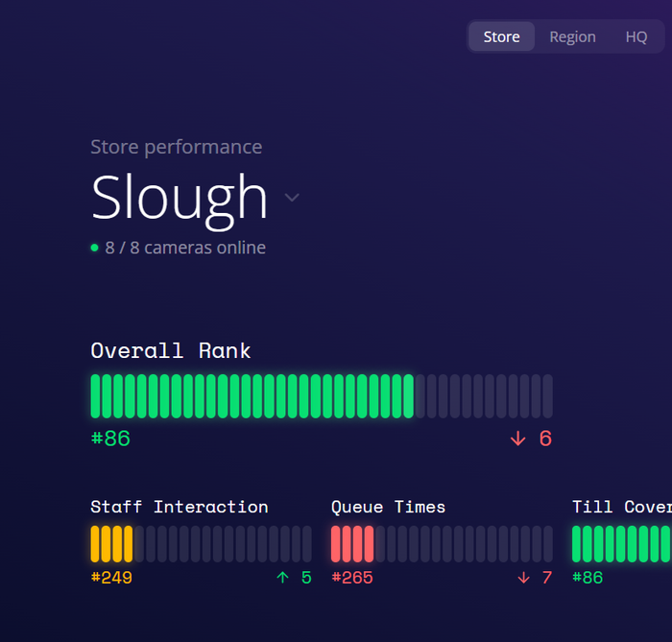The height and width of the screenshot is (642, 672).
Task: Click the Slough store name heading
Action: coord(180,197)
